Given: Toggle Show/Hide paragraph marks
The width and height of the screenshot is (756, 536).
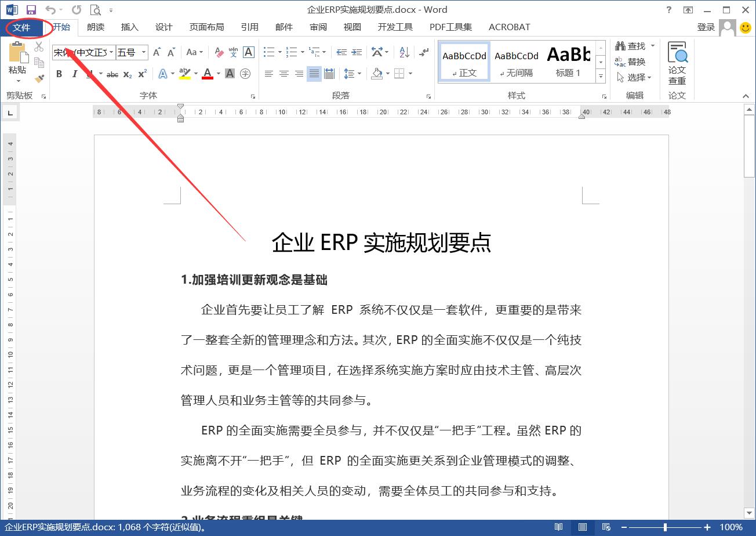Looking at the screenshot, I should point(424,53).
